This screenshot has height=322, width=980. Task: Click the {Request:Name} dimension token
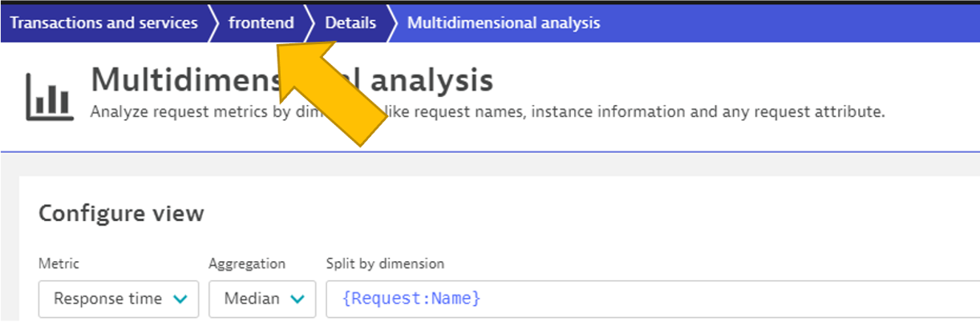pos(411,299)
